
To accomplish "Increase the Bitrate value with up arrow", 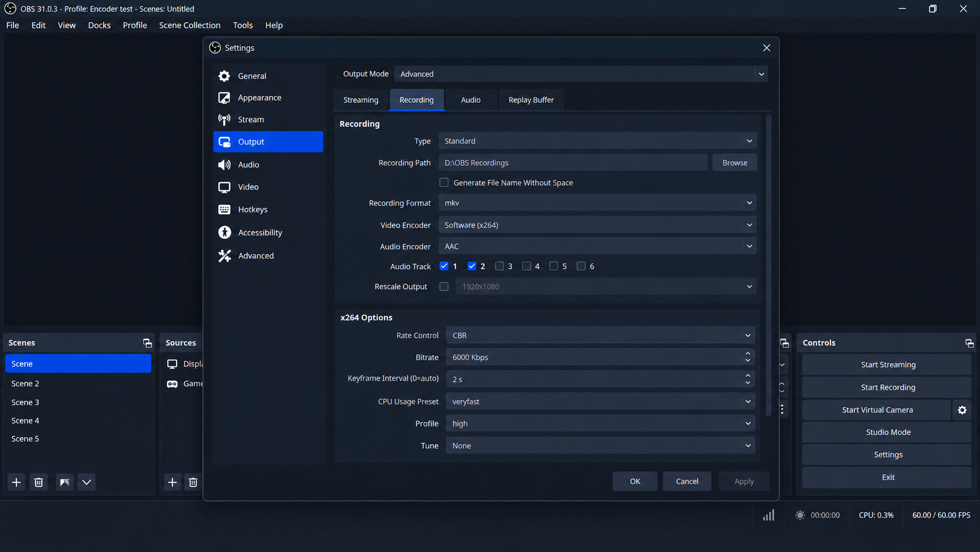I will [748, 354].
